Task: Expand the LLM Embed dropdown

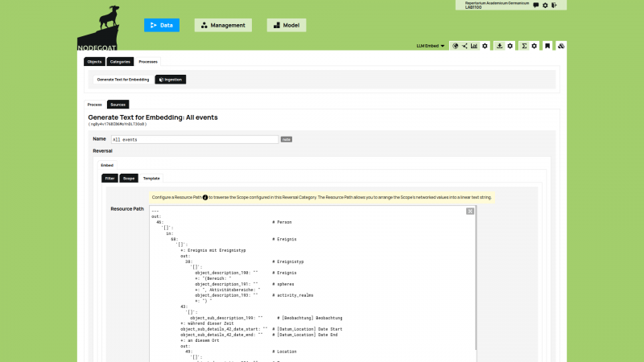Action: pyautogui.click(x=431, y=46)
